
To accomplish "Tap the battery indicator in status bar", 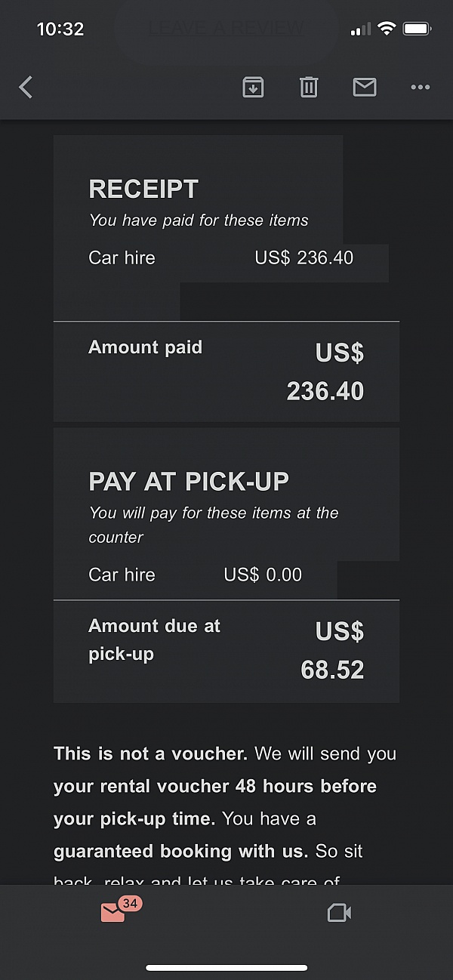I will 417,29.
